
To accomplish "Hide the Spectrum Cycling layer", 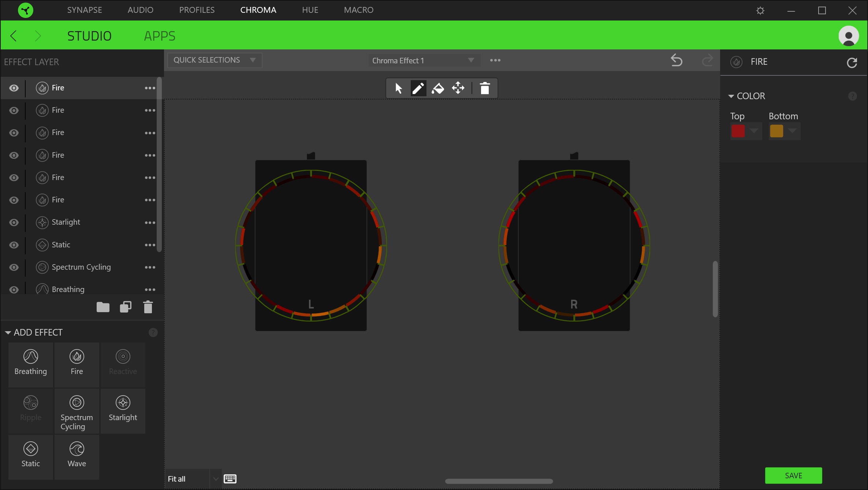I will pyautogui.click(x=14, y=267).
